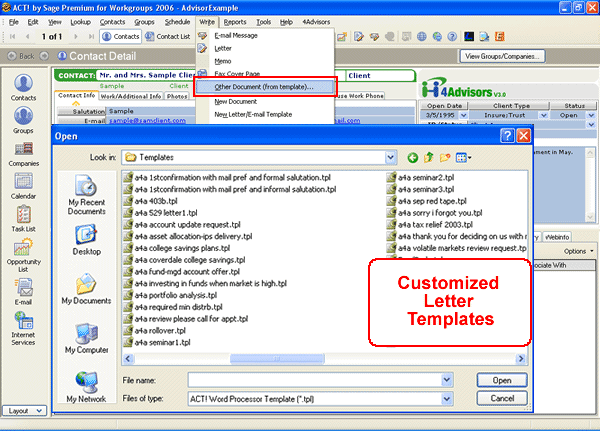
Task: Open E-mail in left sidebar
Action: [x=23, y=292]
